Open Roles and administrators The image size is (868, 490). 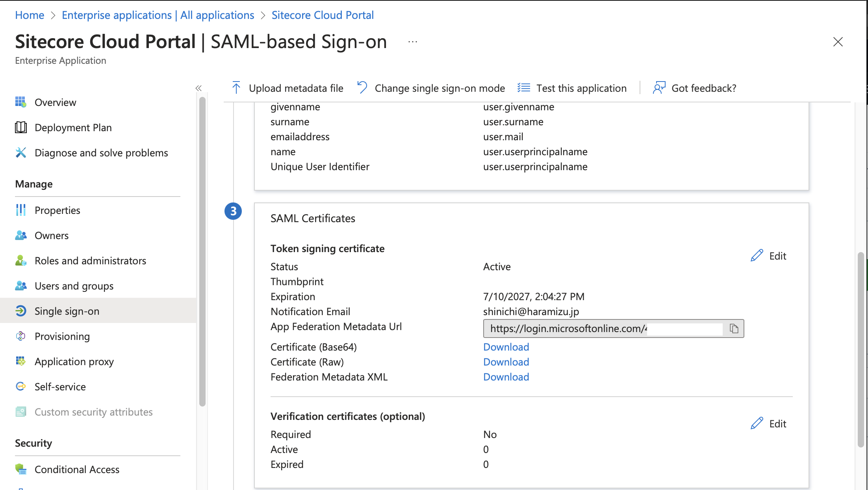[x=98, y=261]
